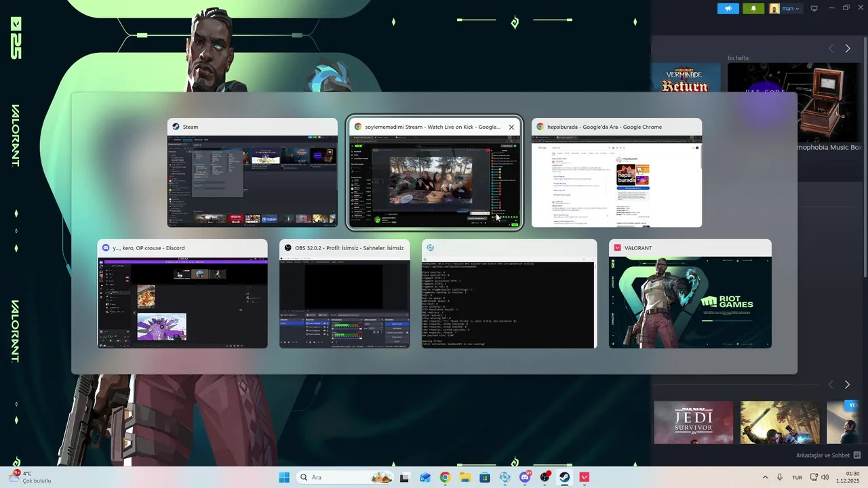
Task: Close the Kick stream window from switcher
Action: click(x=511, y=127)
